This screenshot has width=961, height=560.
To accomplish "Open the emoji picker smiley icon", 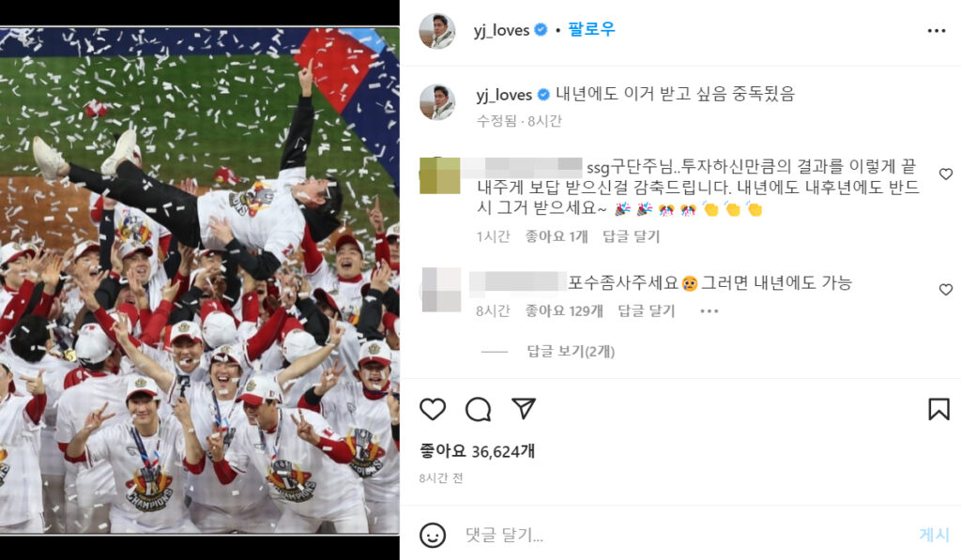I will coord(433,535).
